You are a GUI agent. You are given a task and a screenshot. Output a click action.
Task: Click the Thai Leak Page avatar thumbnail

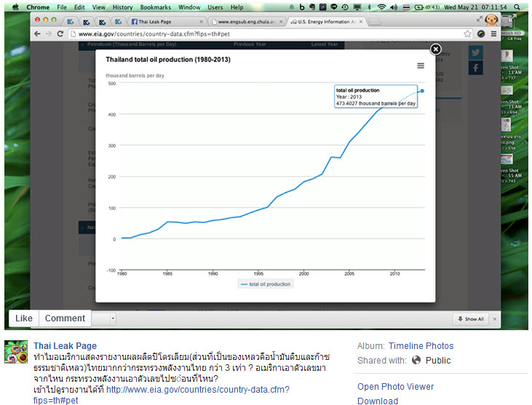pyautogui.click(x=16, y=352)
